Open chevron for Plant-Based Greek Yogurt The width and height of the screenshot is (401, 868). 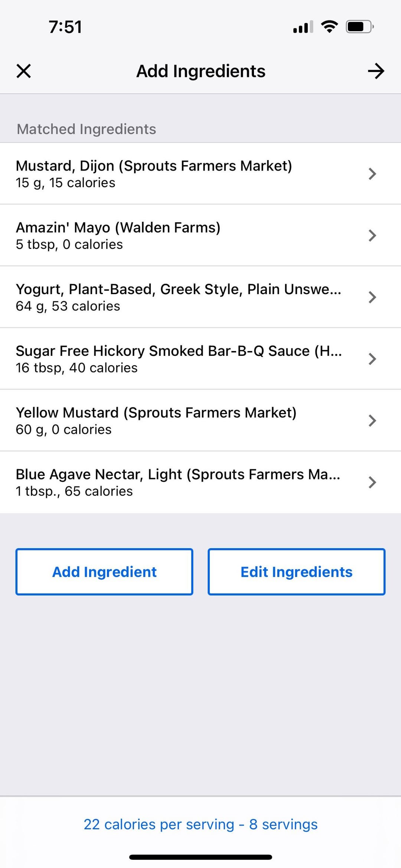pyautogui.click(x=372, y=297)
